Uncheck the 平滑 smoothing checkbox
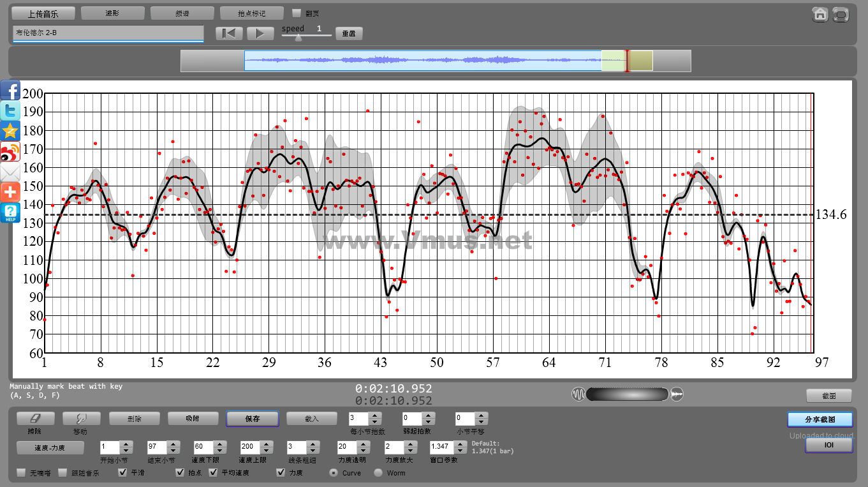Image resolution: width=868 pixels, height=487 pixels. 123,473
